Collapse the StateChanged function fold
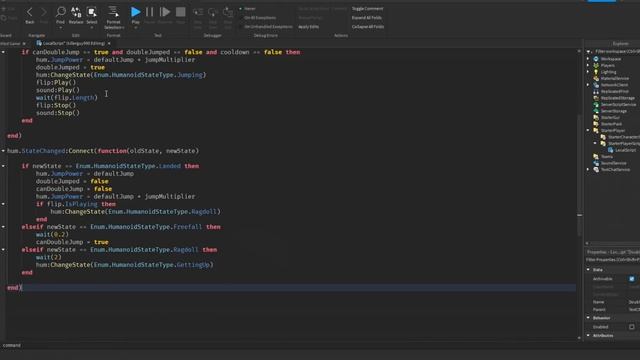Image resolution: width=640 pixels, height=360 pixels. coord(3,151)
